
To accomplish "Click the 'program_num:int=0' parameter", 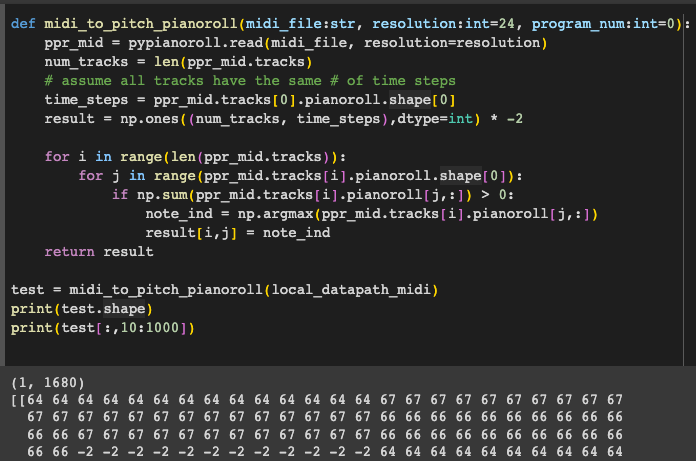I will [603, 24].
